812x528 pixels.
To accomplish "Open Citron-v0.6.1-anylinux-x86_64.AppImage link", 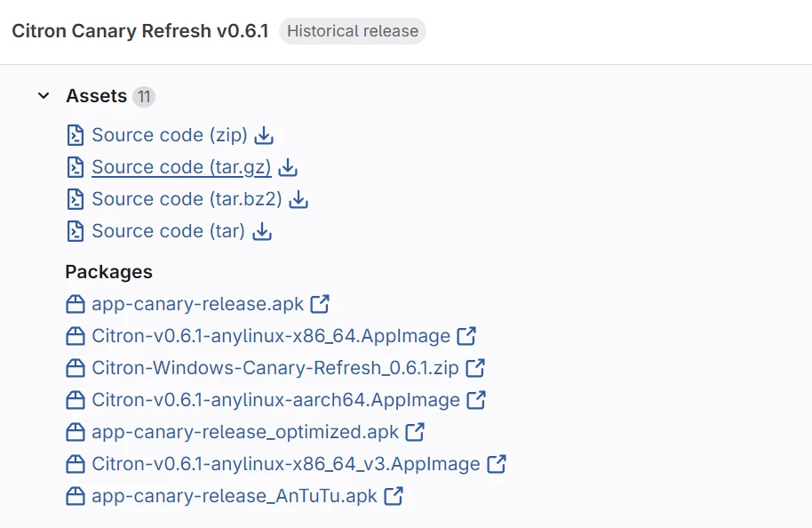I will point(271,336).
